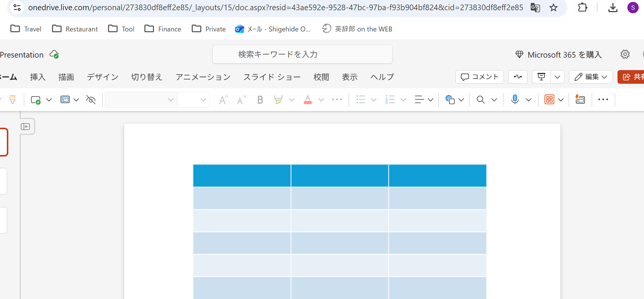Open the toolbar overflow ellipsis
Screen dimensions: 644x299
pos(603,100)
